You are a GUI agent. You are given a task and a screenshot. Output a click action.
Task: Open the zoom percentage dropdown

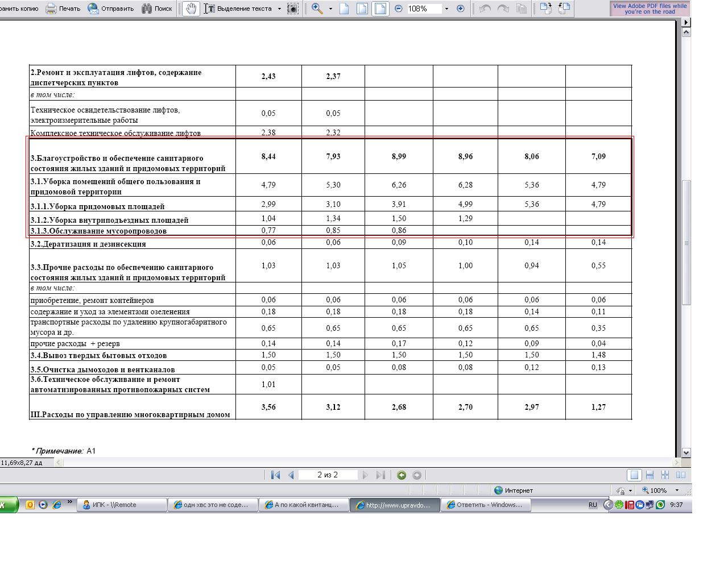446,9
